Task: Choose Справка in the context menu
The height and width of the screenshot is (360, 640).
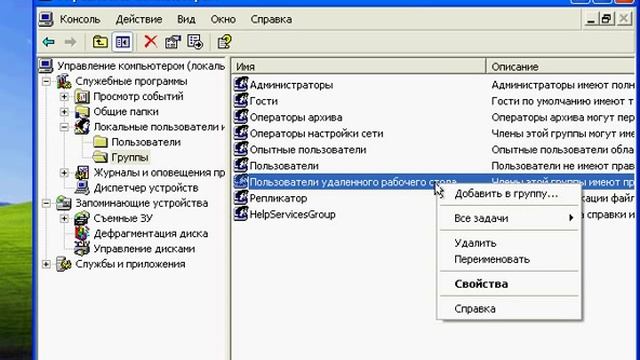Action: click(509, 309)
